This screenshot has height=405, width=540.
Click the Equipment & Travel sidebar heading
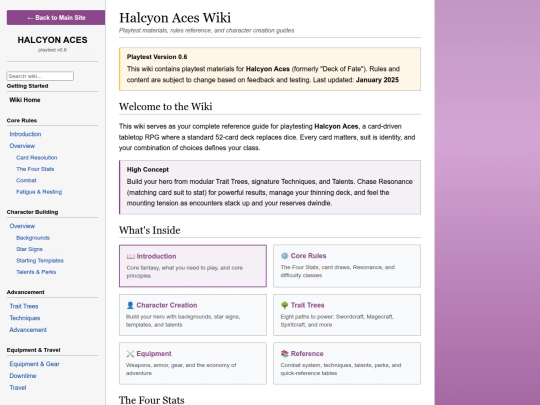(x=33, y=350)
